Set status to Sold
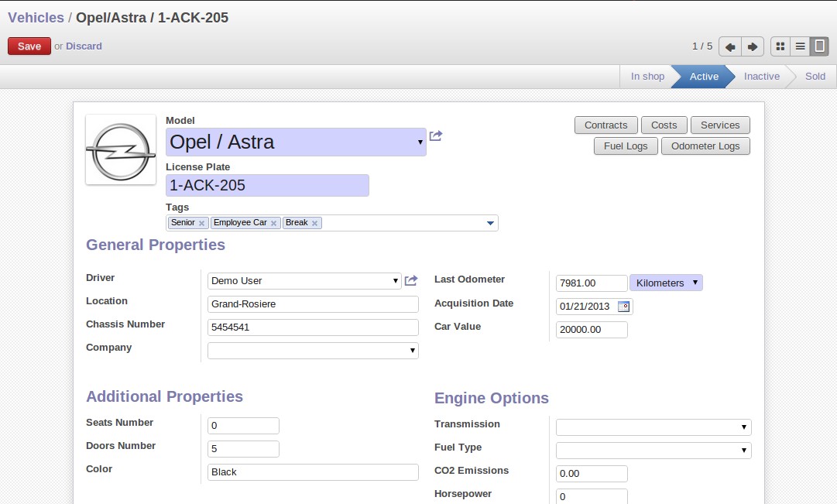 click(815, 77)
